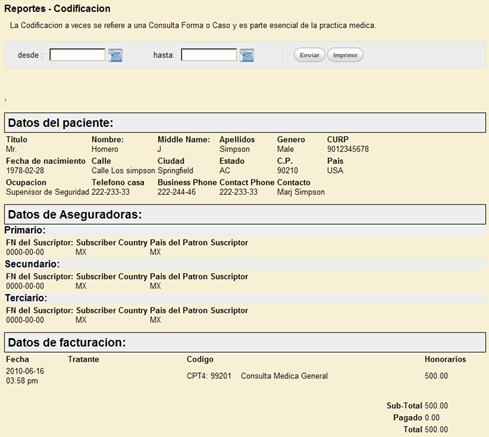
Task: Click the patient contact name Marj Simpson
Action: coord(301,192)
